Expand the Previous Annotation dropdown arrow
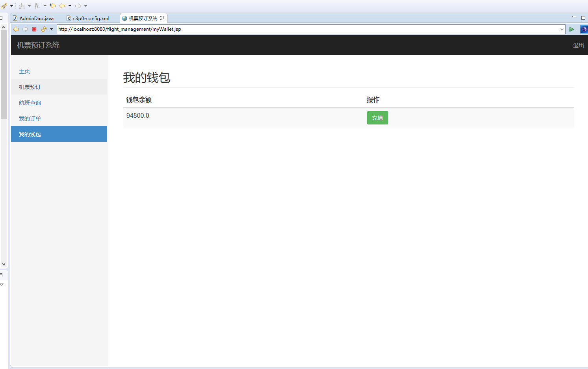 [x=45, y=6]
